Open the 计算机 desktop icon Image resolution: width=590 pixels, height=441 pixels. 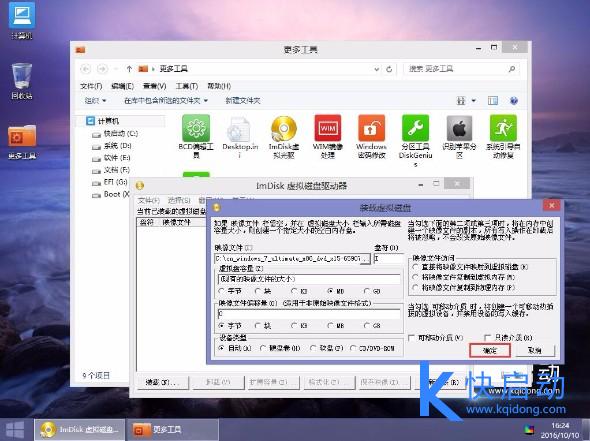pos(21,20)
